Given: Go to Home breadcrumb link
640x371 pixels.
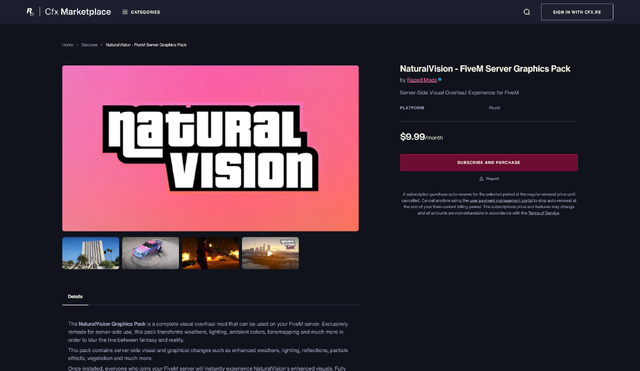Looking at the screenshot, I should coord(67,45).
